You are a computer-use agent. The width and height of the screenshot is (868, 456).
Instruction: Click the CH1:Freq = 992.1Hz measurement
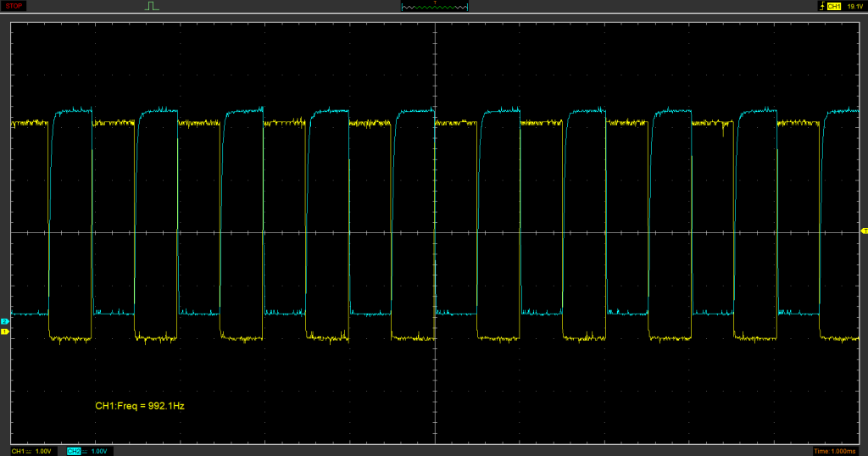click(140, 407)
